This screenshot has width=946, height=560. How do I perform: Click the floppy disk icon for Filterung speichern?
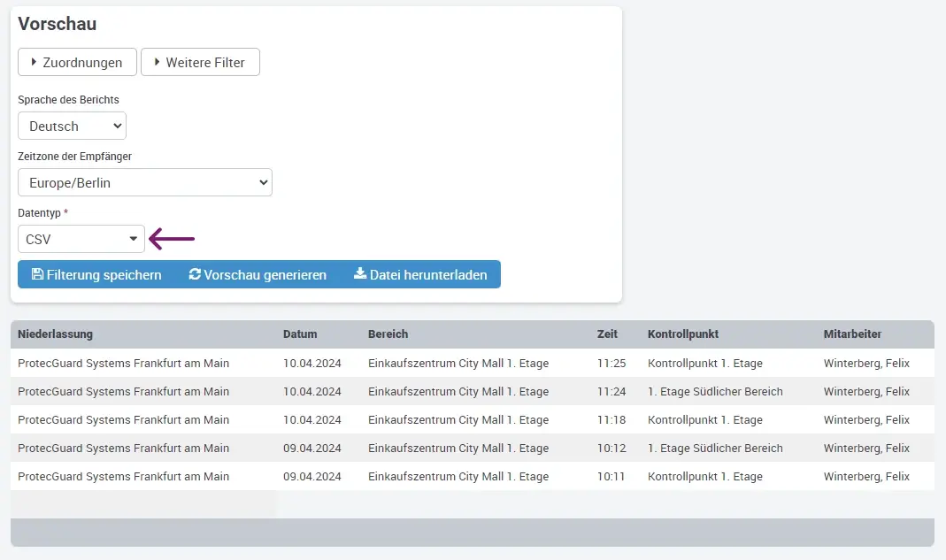[37, 274]
